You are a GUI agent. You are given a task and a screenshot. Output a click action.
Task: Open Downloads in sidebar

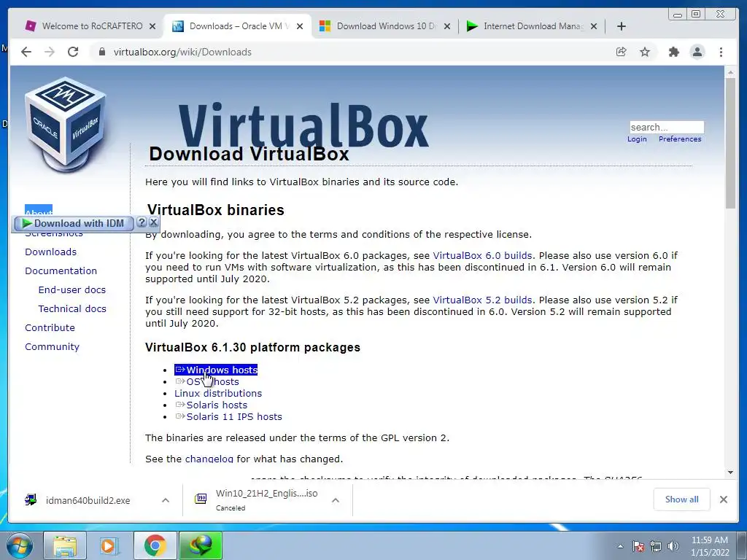point(50,252)
